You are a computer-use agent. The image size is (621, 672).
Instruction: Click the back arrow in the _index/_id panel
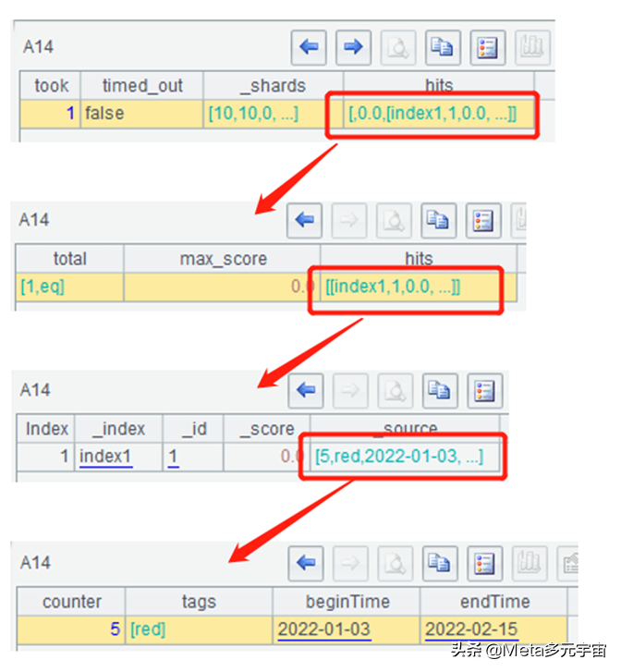click(x=306, y=390)
